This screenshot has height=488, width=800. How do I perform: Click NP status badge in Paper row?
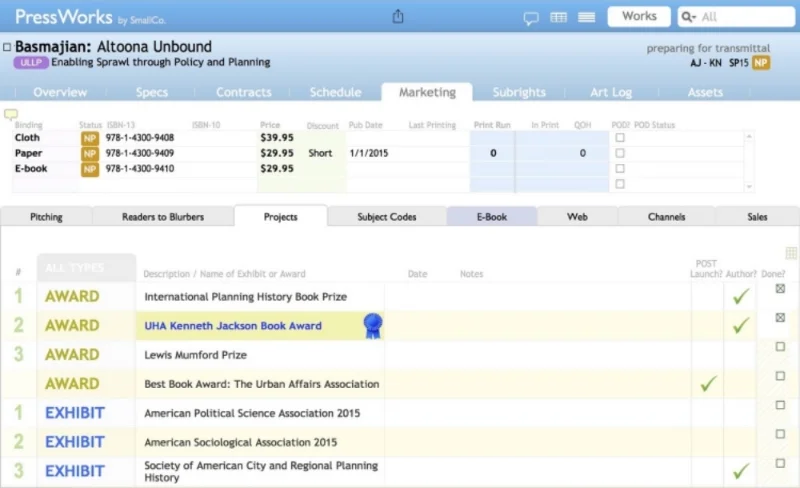(x=90, y=154)
